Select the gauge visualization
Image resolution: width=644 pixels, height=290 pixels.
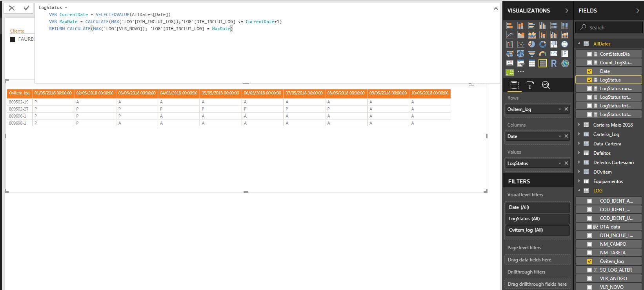point(543,54)
